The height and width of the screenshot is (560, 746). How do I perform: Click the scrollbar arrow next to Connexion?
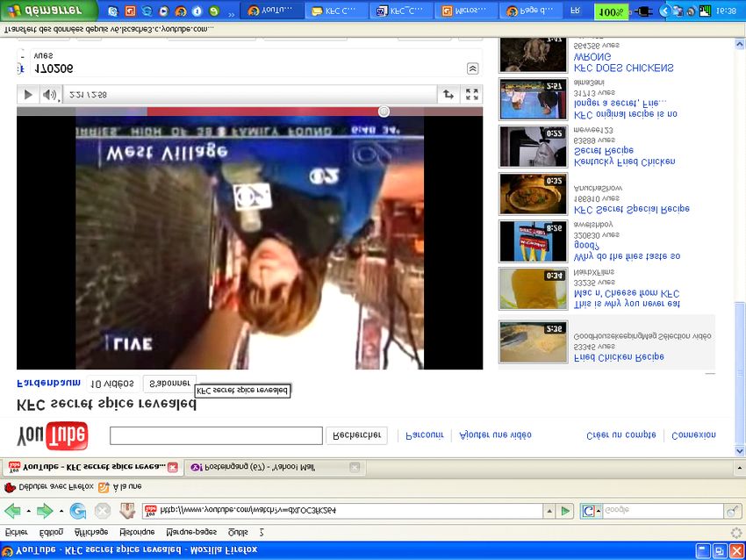[739, 450]
